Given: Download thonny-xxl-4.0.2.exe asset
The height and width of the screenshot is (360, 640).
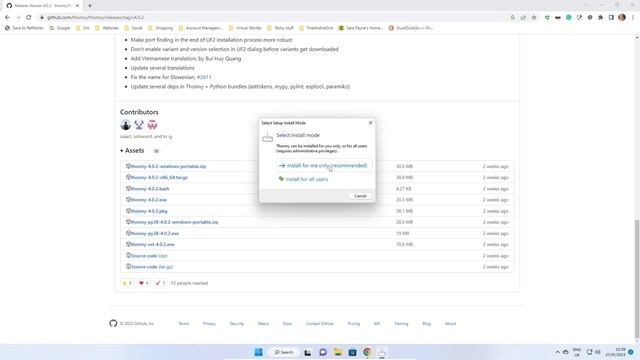Looking at the screenshot, I should tap(152, 244).
